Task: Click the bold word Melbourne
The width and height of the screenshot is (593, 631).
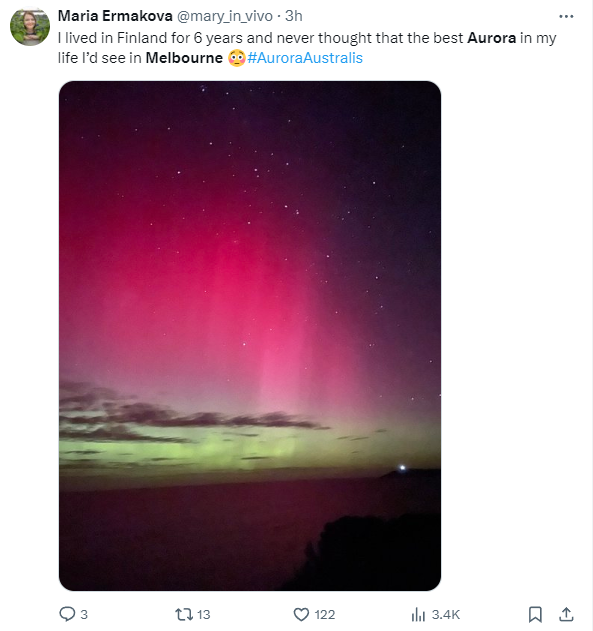Action: tap(184, 58)
